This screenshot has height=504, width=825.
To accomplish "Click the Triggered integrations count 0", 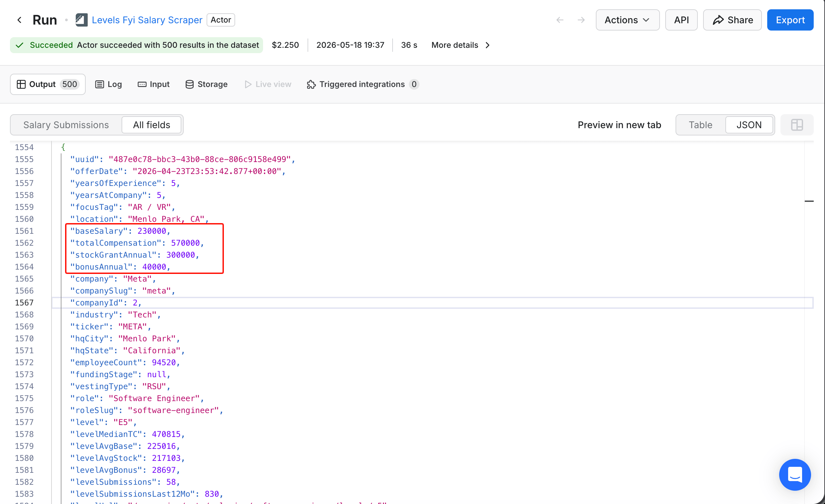I will (414, 84).
